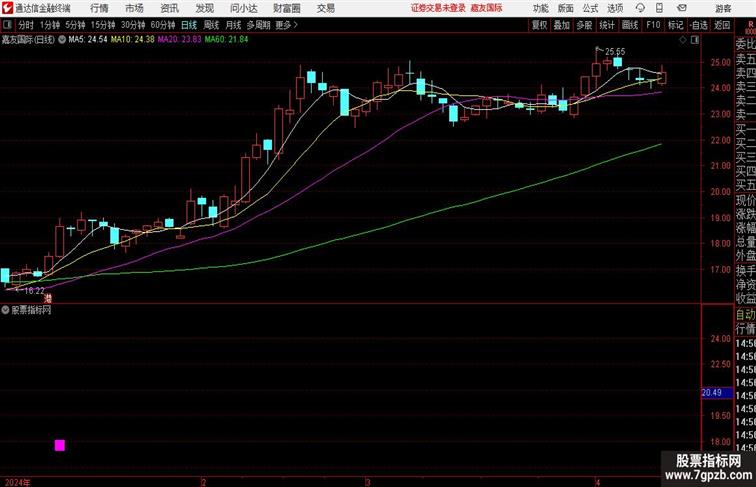Click the 游客 user label
756x487 pixels.
[x=723, y=8]
